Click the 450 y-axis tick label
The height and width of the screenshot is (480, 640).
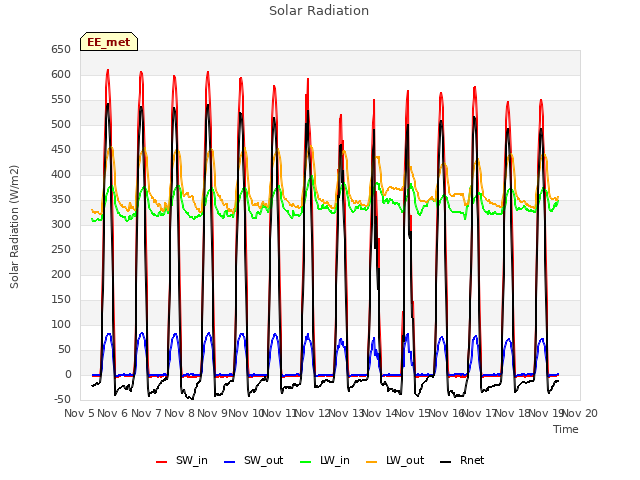click(61, 150)
